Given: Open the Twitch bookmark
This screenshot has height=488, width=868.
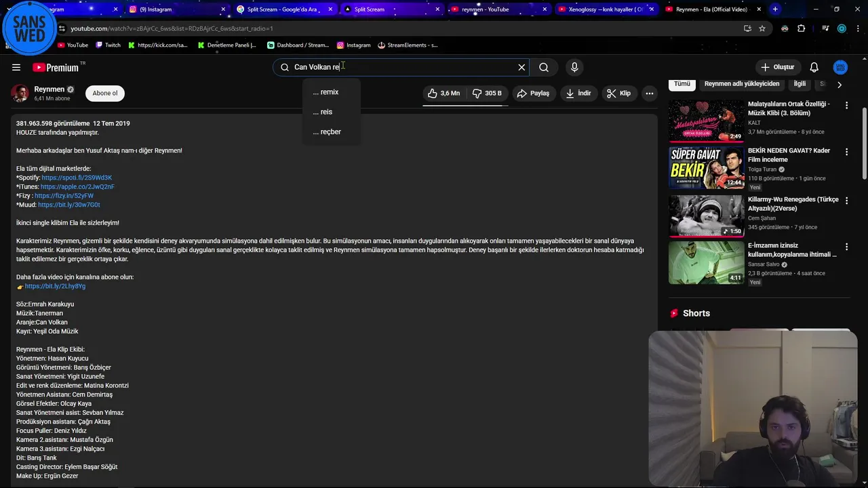Looking at the screenshot, I should 108,45.
